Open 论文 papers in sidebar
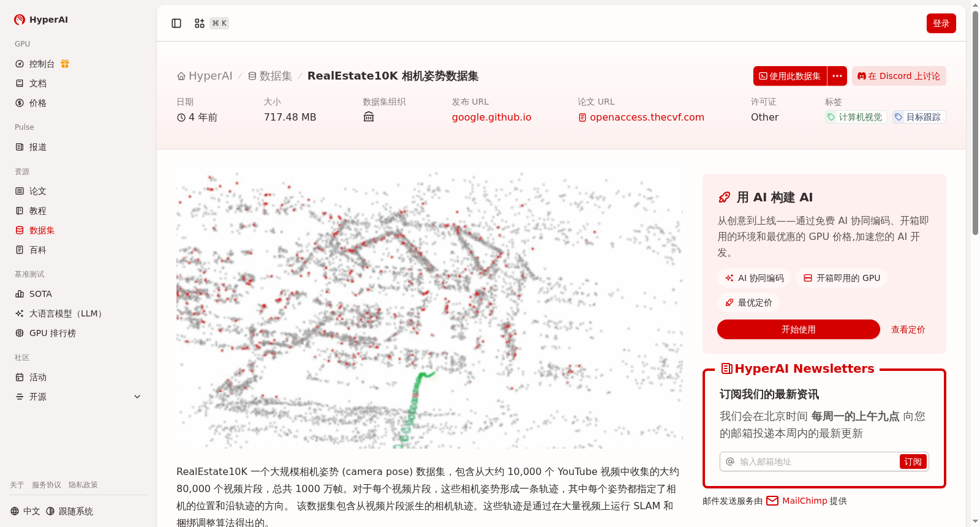The height and width of the screenshot is (527, 980). click(x=78, y=191)
